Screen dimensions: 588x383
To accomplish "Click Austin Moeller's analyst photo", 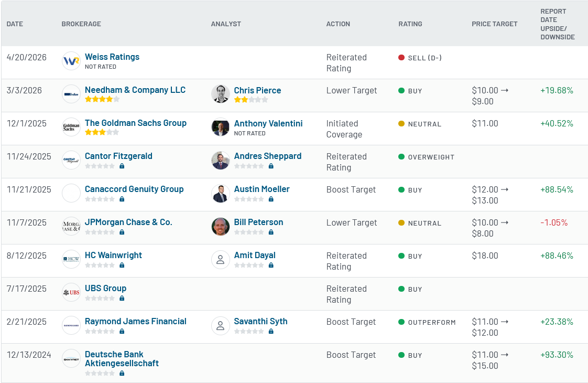I will [221, 193].
